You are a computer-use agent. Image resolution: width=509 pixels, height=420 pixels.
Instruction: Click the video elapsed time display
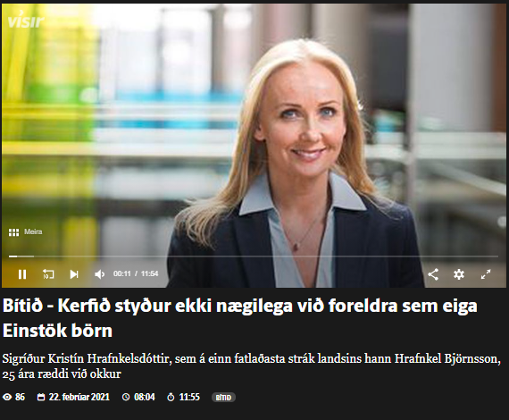tap(121, 273)
